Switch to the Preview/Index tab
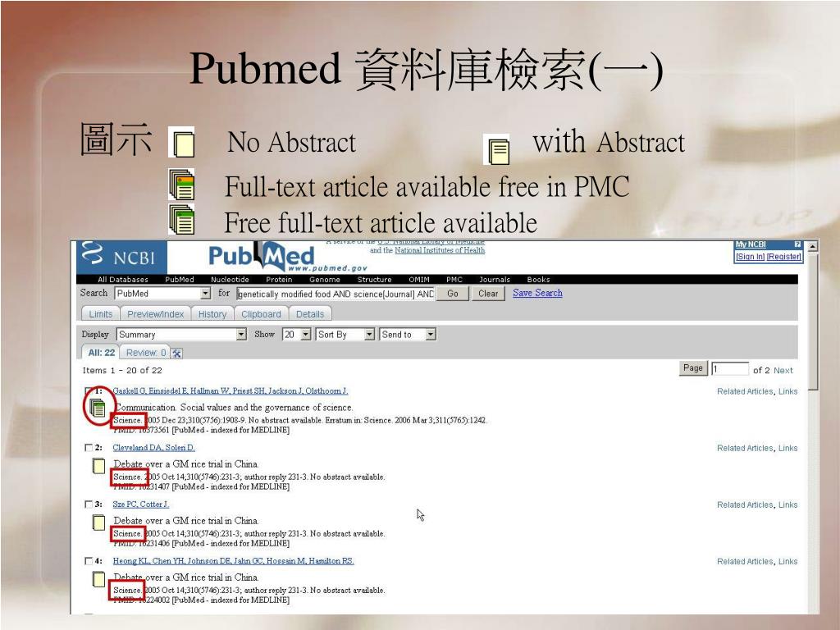 click(x=155, y=314)
